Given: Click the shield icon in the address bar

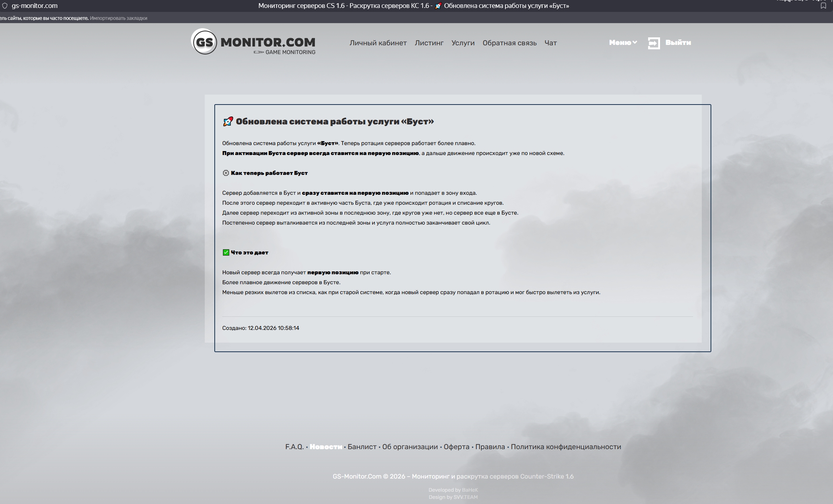Looking at the screenshot, I should (x=4, y=6).
